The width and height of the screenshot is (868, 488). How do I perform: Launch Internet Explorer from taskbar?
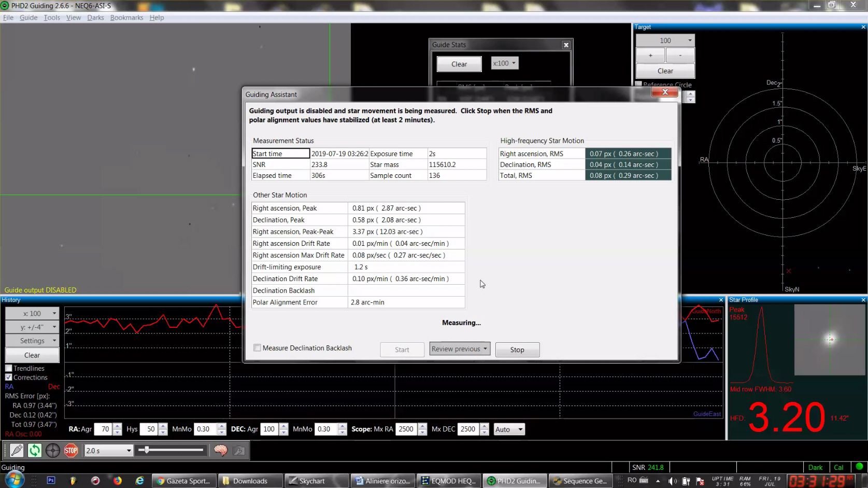pyautogui.click(x=140, y=481)
